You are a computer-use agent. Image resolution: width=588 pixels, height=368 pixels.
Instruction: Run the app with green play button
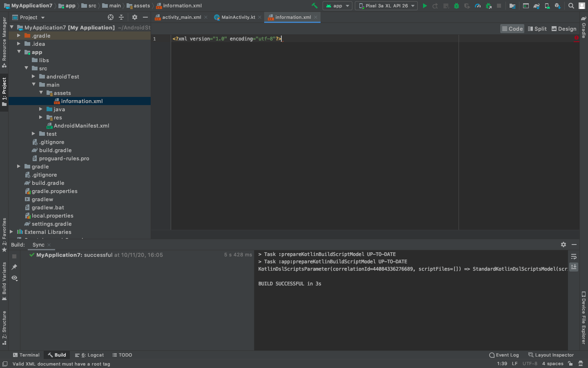tap(425, 6)
